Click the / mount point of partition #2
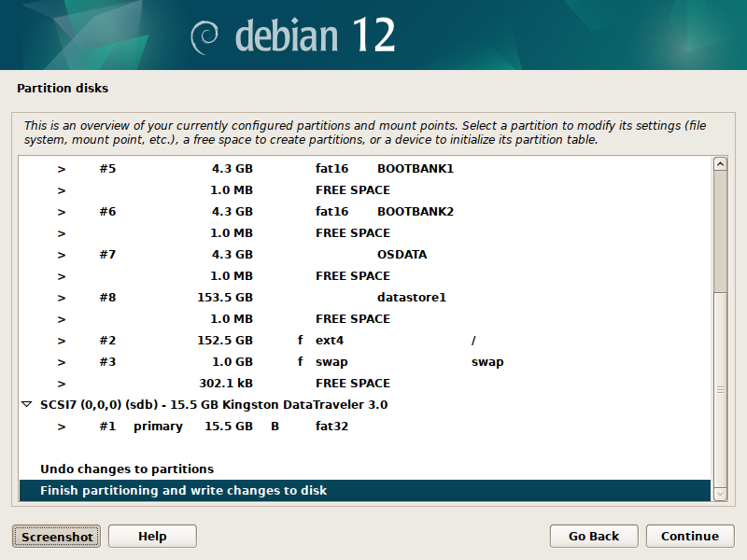 pos(473,341)
